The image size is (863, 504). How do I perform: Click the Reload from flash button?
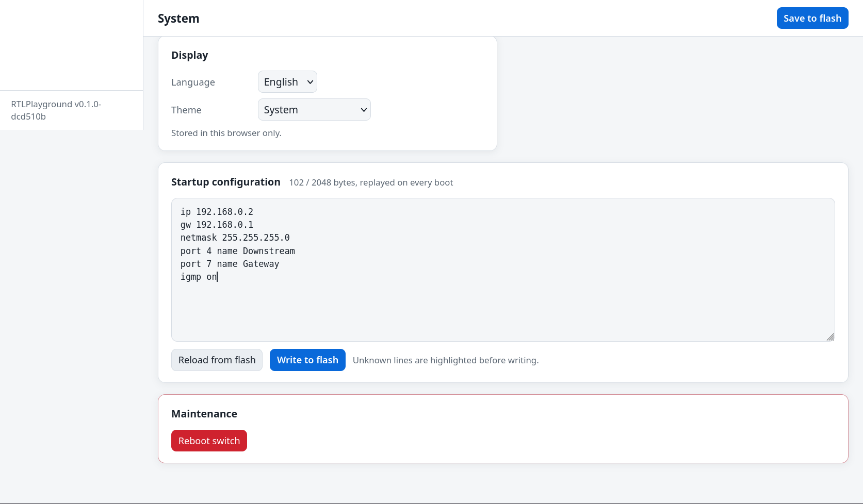(x=217, y=360)
